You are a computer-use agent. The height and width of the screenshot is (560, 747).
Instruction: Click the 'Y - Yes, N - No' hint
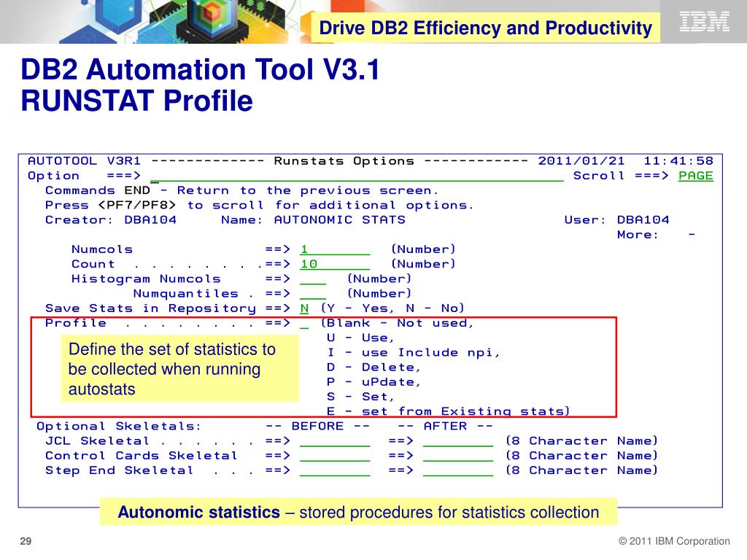pos(392,308)
